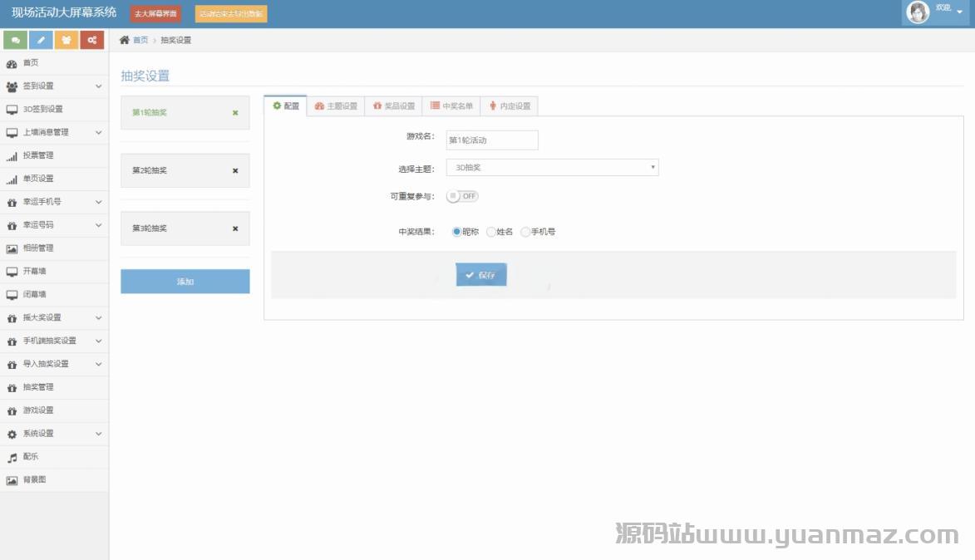The width and height of the screenshot is (975, 560).
Task: Click the blue 添加 button
Action: [x=185, y=282]
